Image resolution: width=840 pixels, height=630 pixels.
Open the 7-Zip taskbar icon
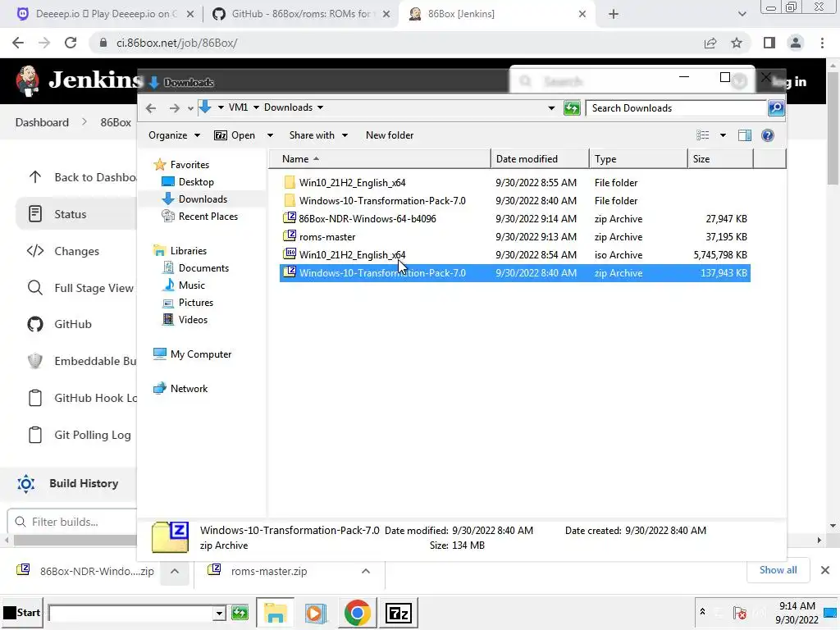click(x=399, y=612)
